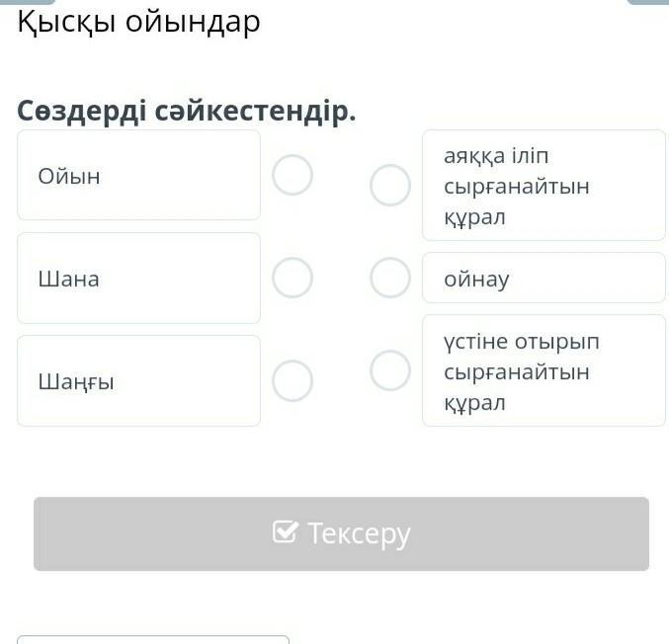Click the Шана word card
Image resolution: width=669 pixels, height=644 pixels.
[138, 279]
